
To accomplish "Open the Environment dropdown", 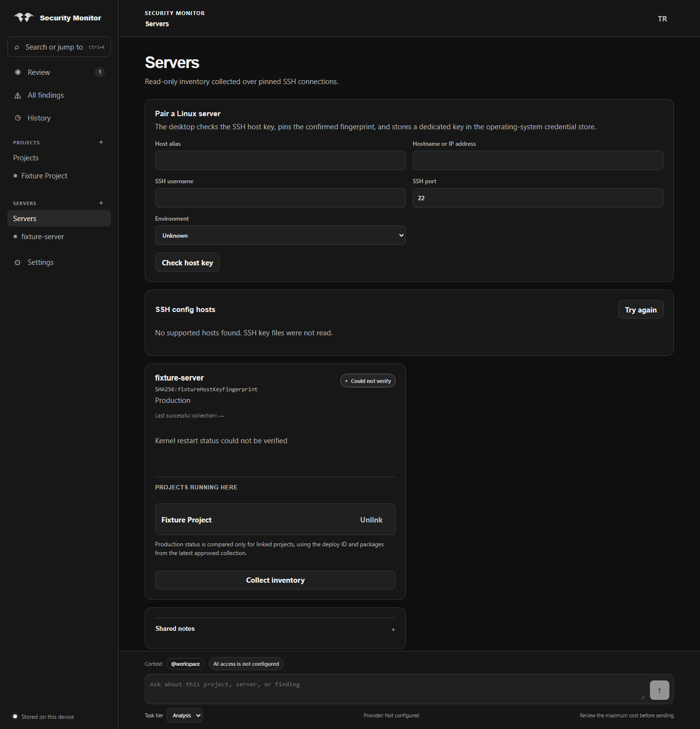I will point(280,235).
